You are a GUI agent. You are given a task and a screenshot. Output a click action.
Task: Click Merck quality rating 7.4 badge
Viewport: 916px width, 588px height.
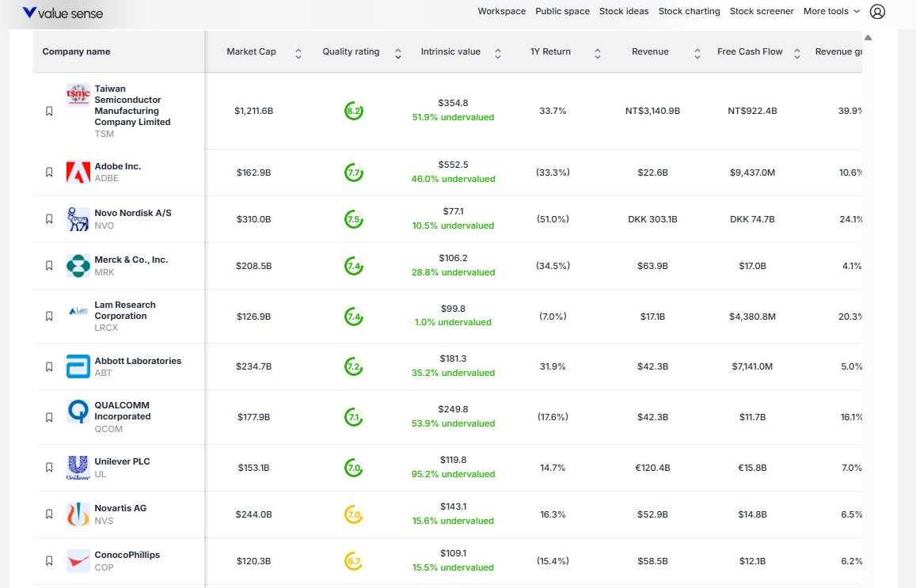click(354, 266)
